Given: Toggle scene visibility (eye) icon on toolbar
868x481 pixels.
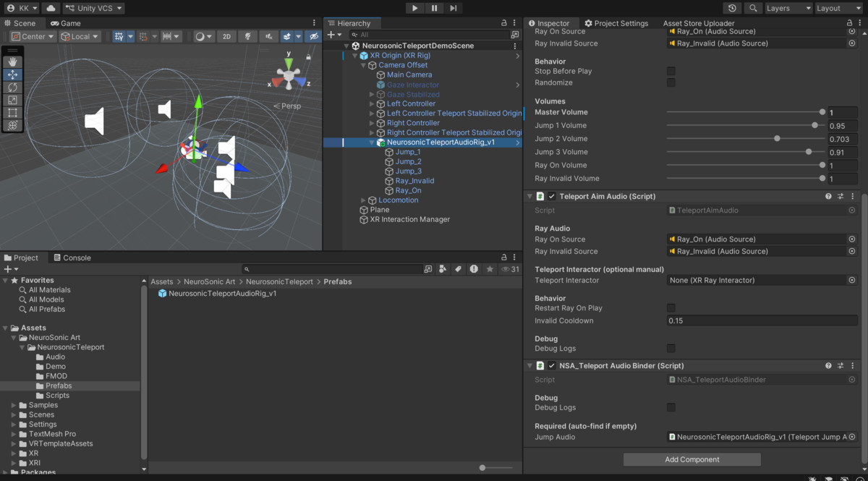Looking at the screenshot, I should [313, 36].
